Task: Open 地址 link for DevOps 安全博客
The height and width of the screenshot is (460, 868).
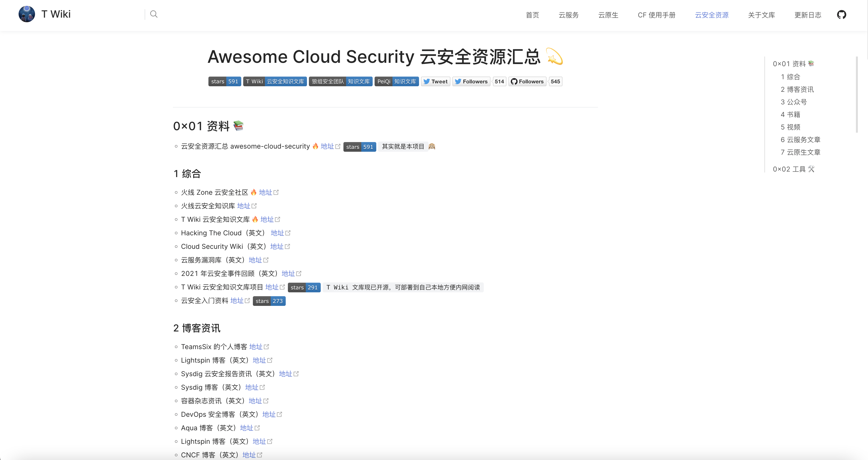Action: pyautogui.click(x=272, y=414)
